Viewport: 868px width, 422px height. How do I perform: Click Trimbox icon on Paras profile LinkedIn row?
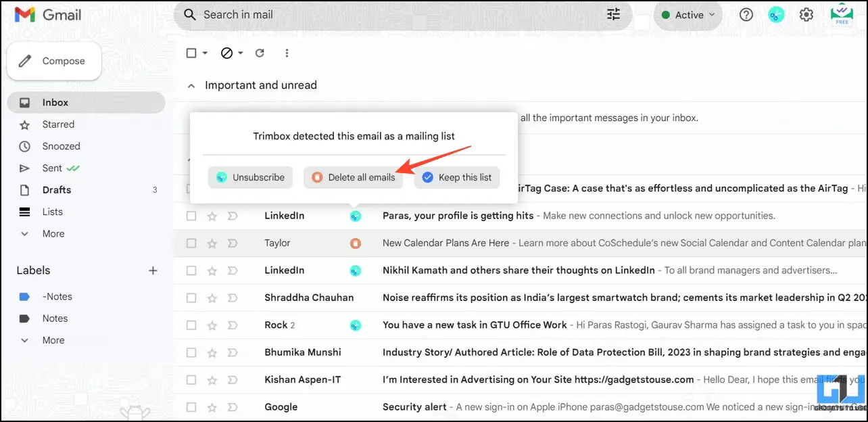355,216
